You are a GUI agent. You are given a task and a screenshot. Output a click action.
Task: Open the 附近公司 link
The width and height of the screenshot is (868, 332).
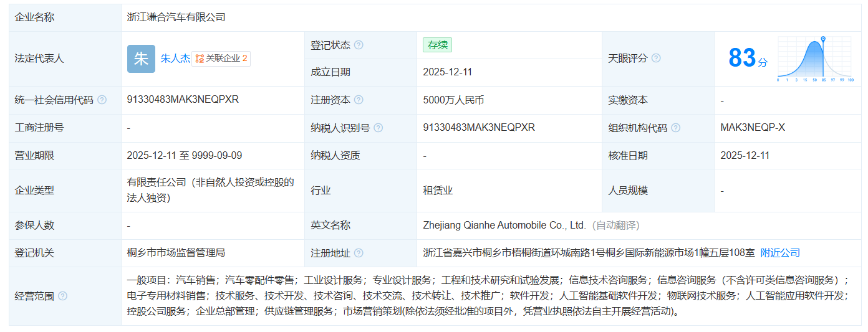780,253
